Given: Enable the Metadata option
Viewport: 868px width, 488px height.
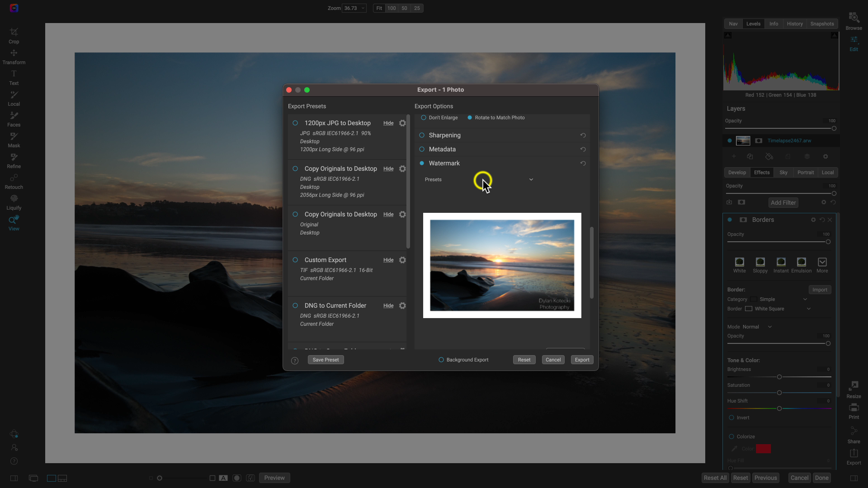Looking at the screenshot, I should tap(422, 149).
